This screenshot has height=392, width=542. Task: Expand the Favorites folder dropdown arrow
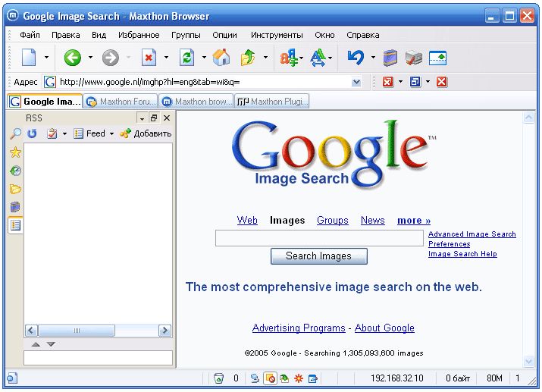pos(265,58)
